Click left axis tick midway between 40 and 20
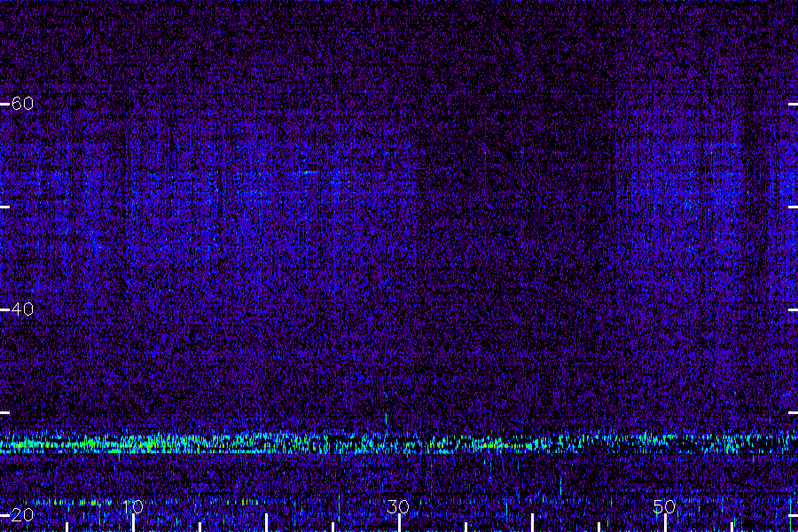 click(4, 412)
